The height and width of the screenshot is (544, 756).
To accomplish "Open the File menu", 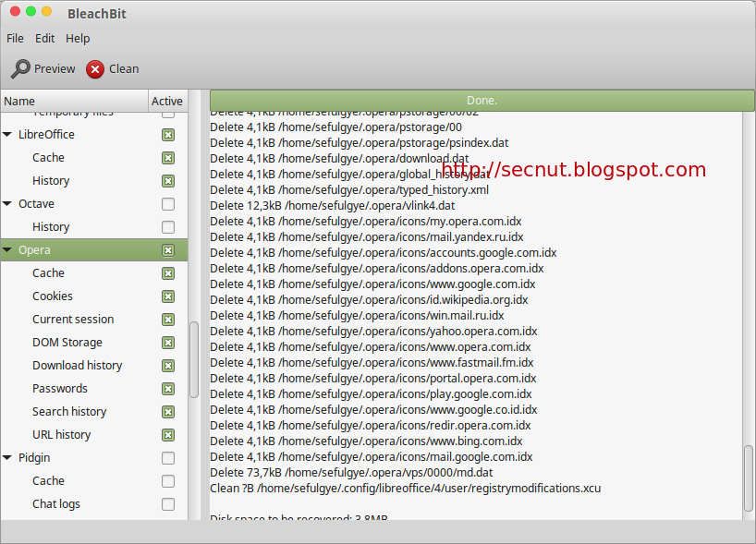I will click(x=15, y=39).
